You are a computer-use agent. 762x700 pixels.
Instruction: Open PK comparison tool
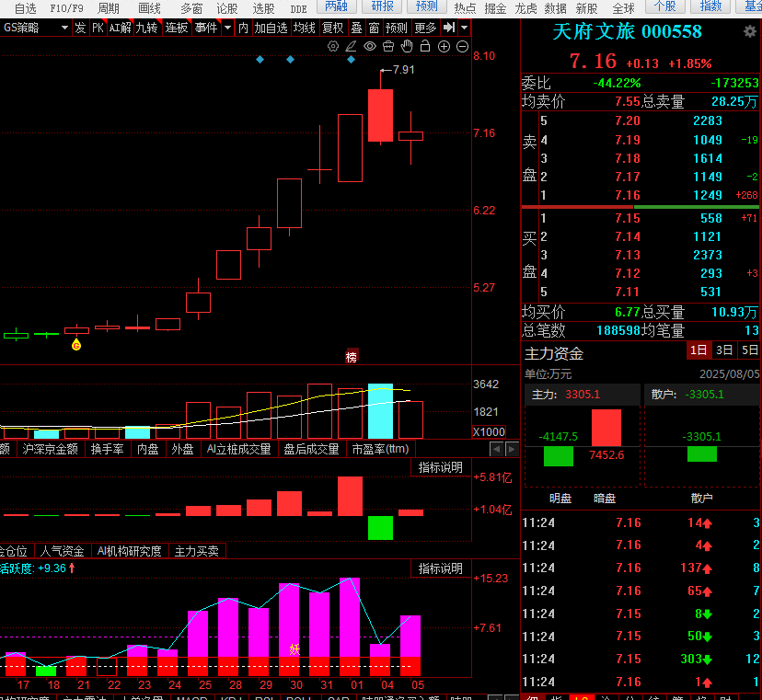[98, 28]
